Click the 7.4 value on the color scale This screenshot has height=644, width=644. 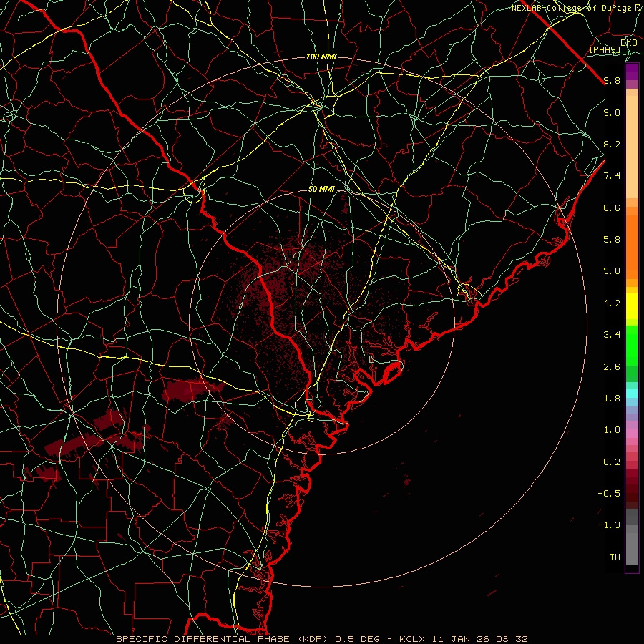[612, 176]
